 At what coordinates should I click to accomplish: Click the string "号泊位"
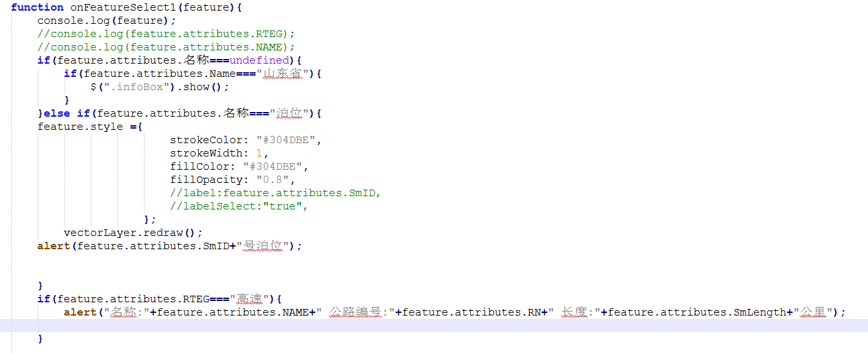[263, 246]
